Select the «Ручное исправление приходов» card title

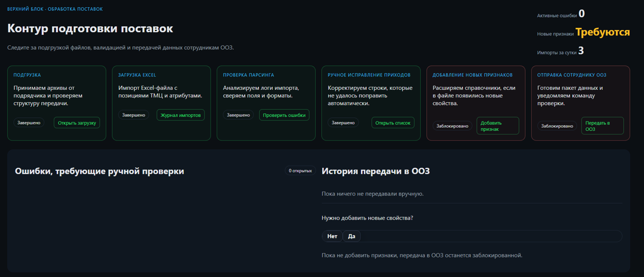pos(369,75)
